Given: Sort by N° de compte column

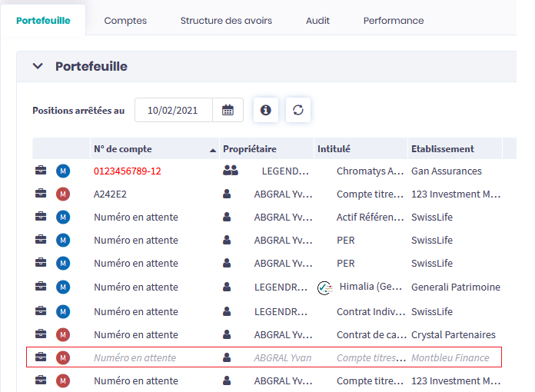Looking at the screenshot, I should [x=123, y=149].
